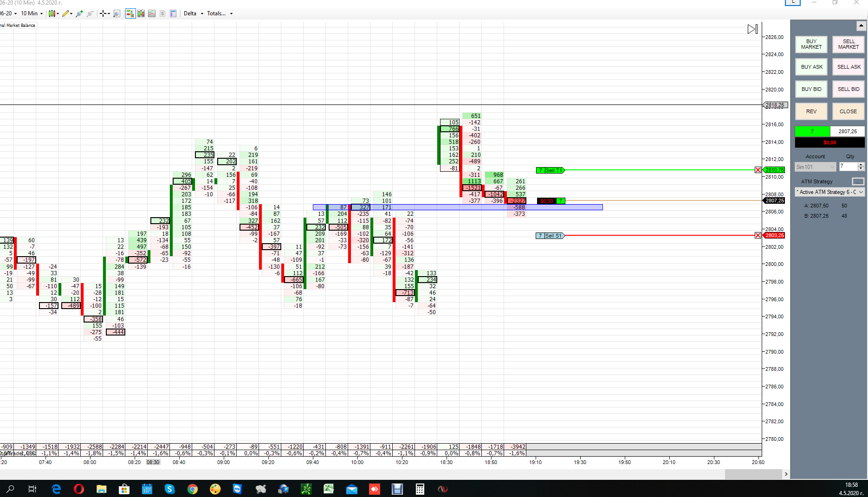Screen dimensions: 868x497
Task: Zoom in with the magnifier plus icon
Action: click(x=79, y=13)
